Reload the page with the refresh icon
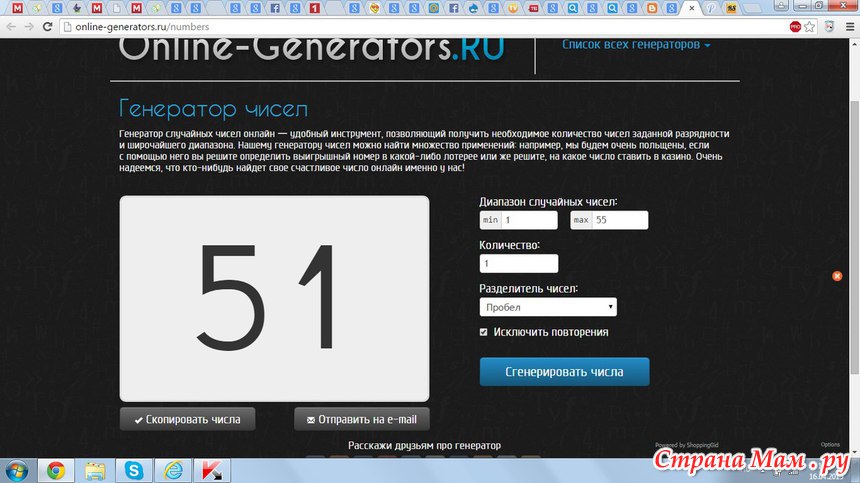The width and height of the screenshot is (860, 483). click(47, 26)
